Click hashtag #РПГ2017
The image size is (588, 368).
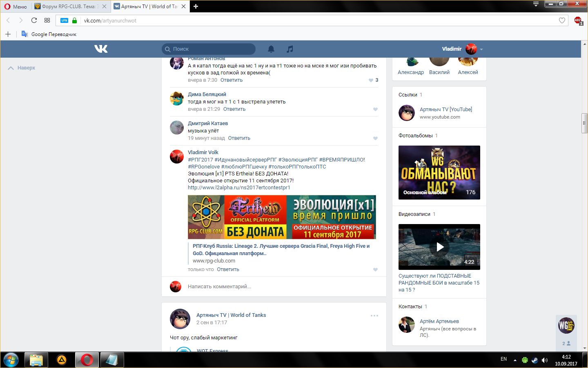[200, 160]
